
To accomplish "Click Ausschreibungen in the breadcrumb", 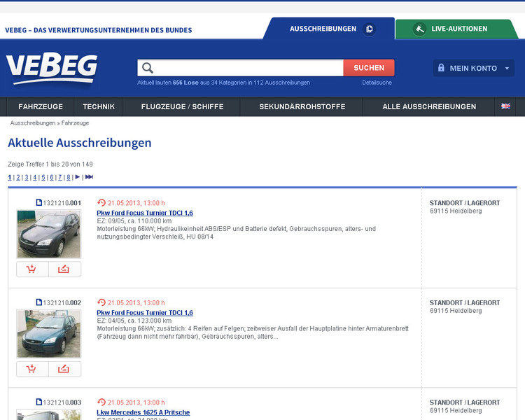I will point(33,123).
